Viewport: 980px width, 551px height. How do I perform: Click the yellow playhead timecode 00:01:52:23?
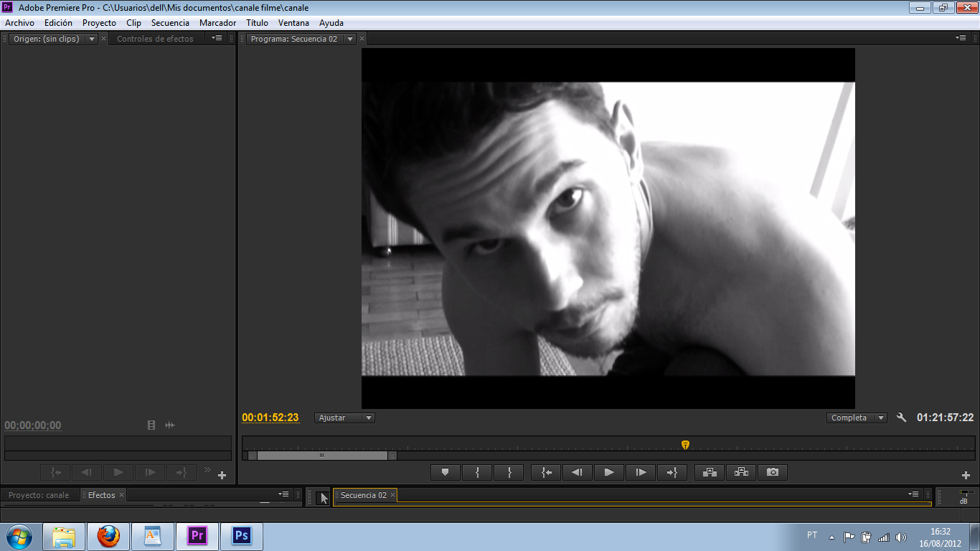coord(270,418)
